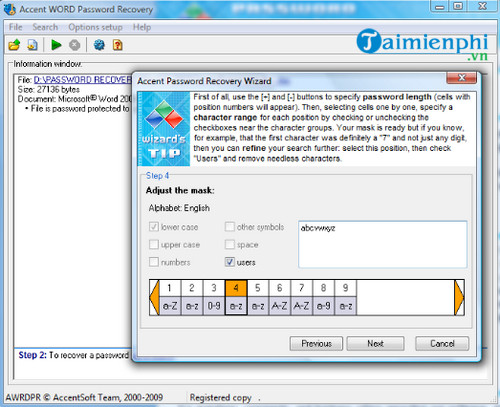Open the Search menu
500x407 pixels.
[x=45, y=27]
